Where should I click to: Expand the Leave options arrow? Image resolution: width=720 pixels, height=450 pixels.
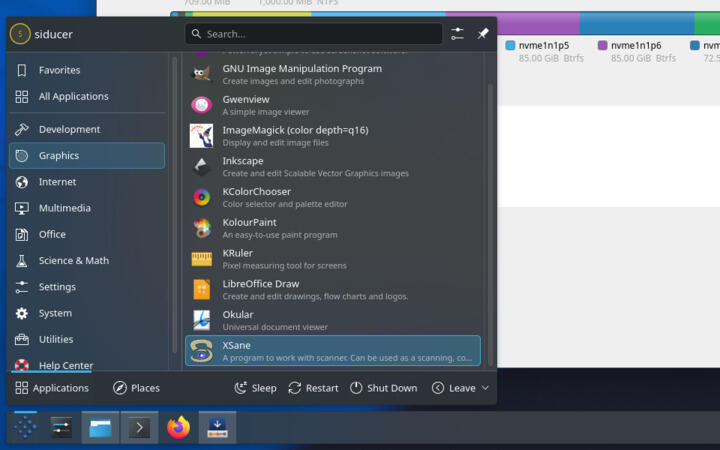point(485,388)
